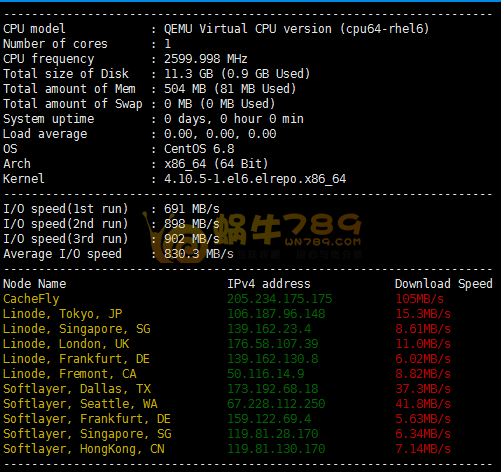Click the IP address 106.187.96.148
Screen dimensions: 501x472
[276, 314]
